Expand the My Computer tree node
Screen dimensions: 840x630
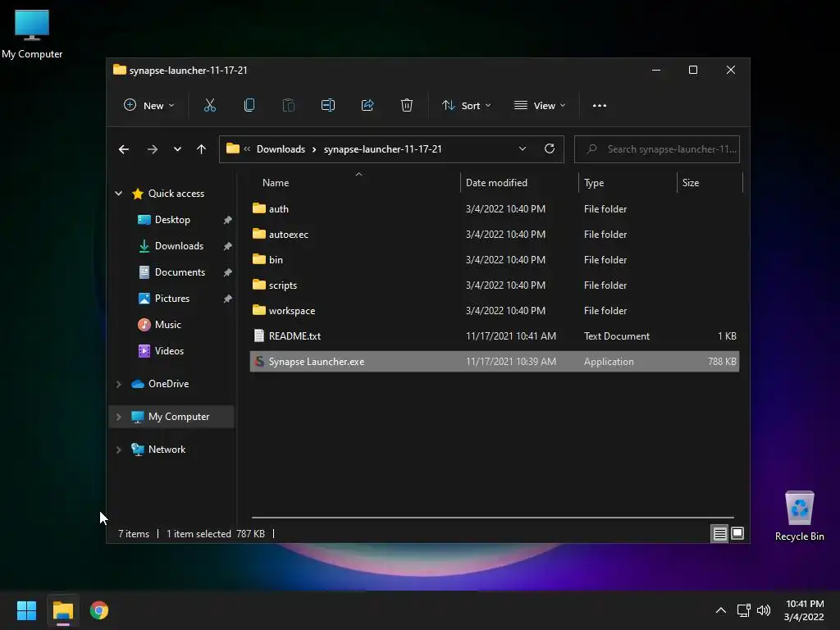point(118,417)
